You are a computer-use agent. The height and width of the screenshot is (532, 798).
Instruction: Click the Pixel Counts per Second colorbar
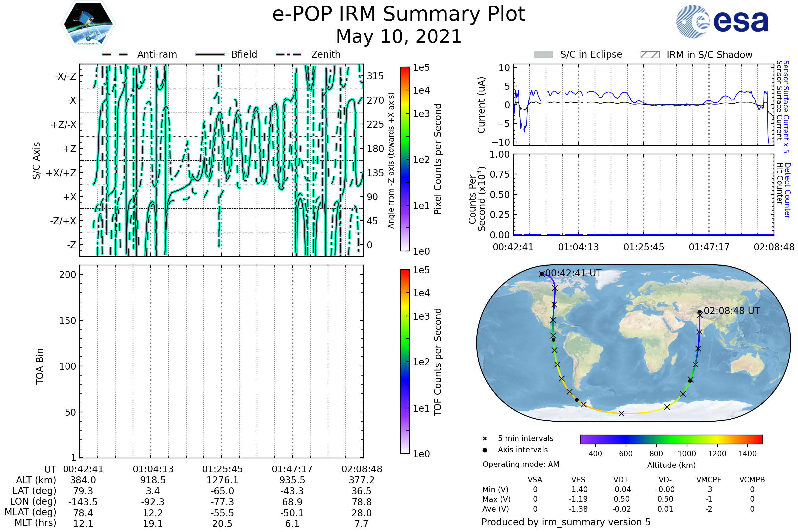coord(405,159)
